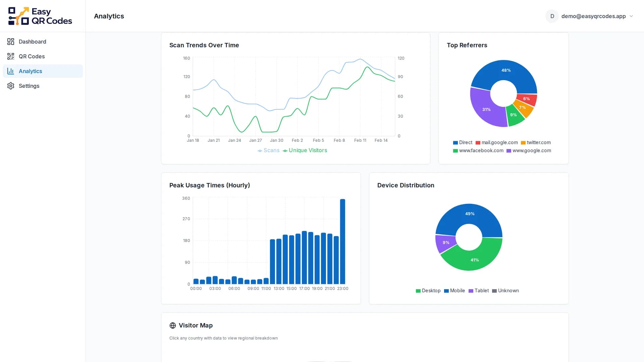This screenshot has width=644, height=362.
Task: Click the Visitor Map heading text
Action: click(196, 325)
